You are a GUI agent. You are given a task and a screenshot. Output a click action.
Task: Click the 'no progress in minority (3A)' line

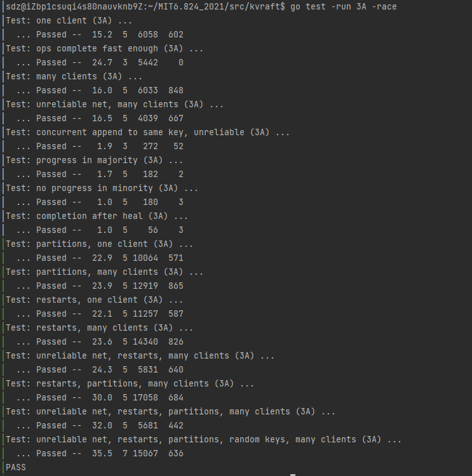click(x=102, y=188)
